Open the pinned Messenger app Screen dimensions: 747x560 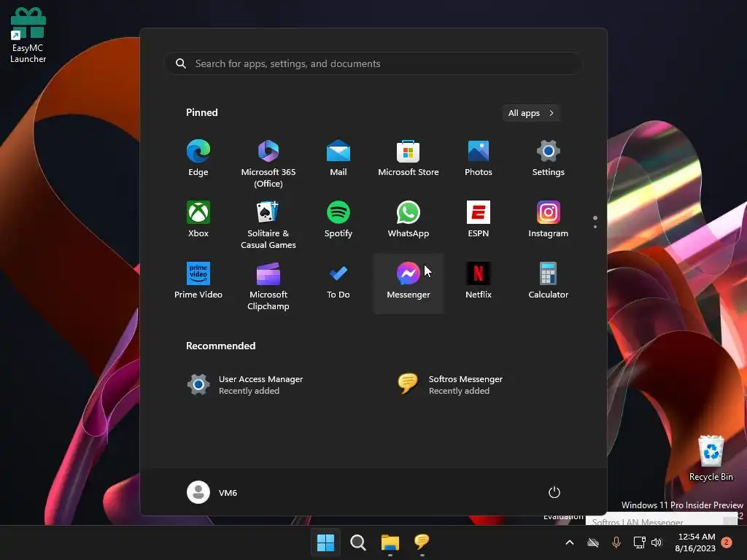click(x=409, y=284)
